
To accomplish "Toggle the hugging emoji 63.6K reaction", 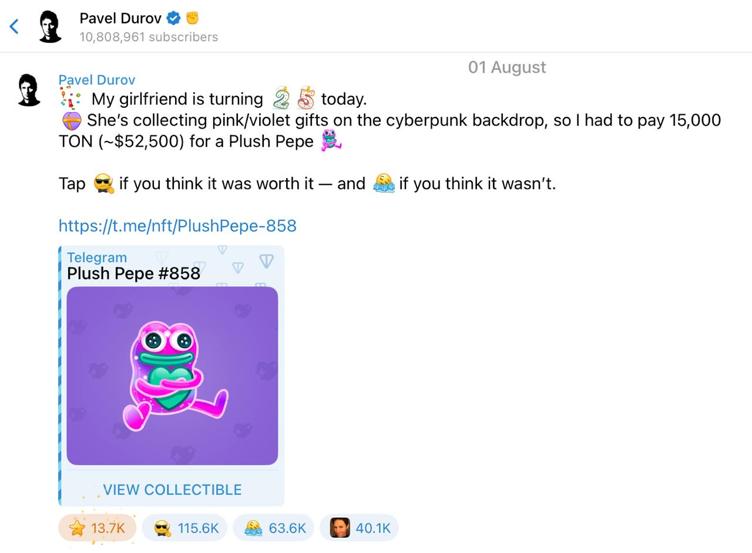I will (274, 527).
